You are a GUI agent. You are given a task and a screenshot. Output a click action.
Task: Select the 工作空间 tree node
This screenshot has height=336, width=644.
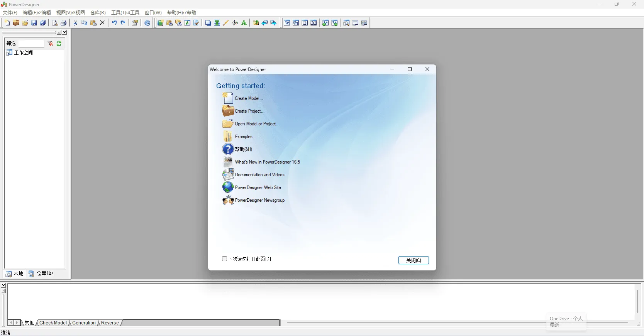click(x=23, y=52)
